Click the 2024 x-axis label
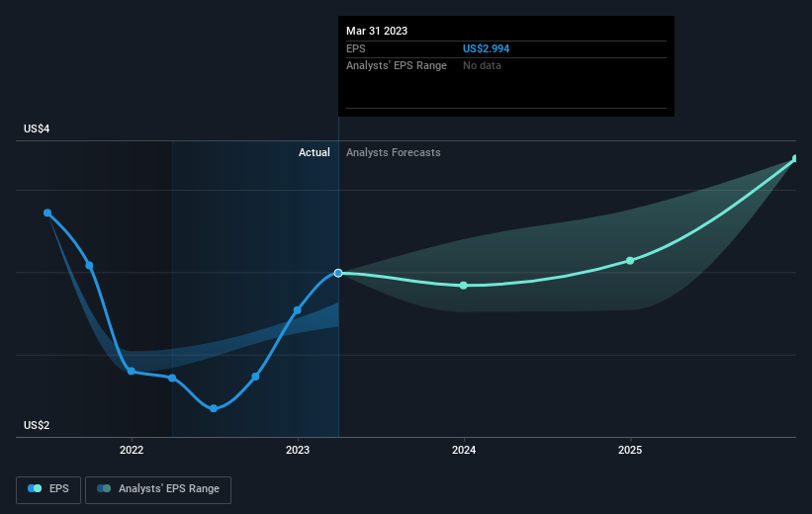Viewport: 812px width, 514px height. coord(464,450)
